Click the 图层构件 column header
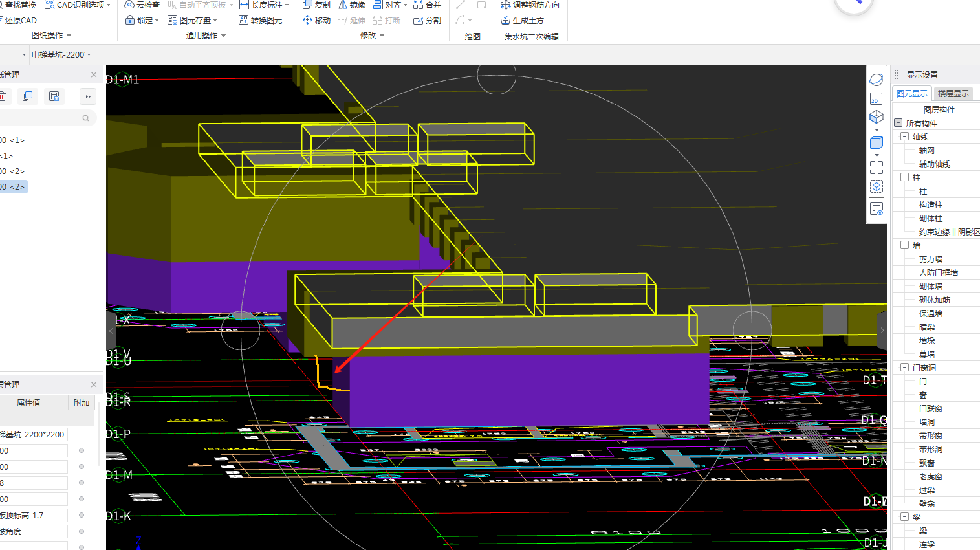The image size is (980, 550). (x=939, y=109)
